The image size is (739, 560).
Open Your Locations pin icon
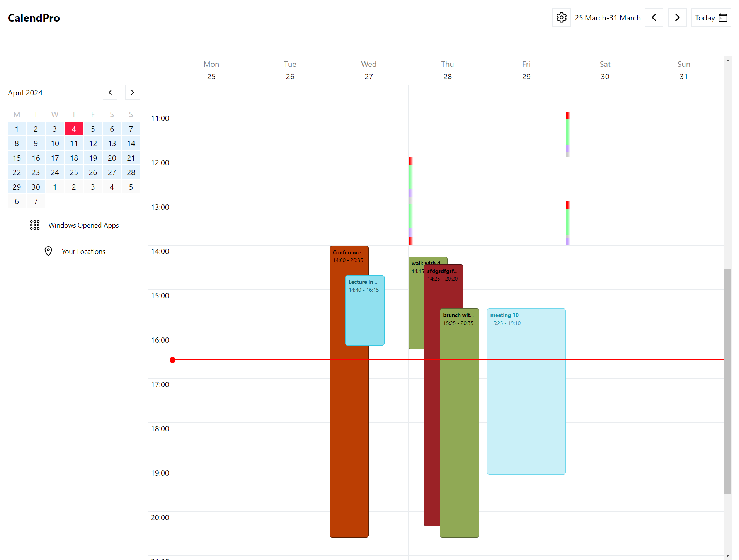point(48,251)
